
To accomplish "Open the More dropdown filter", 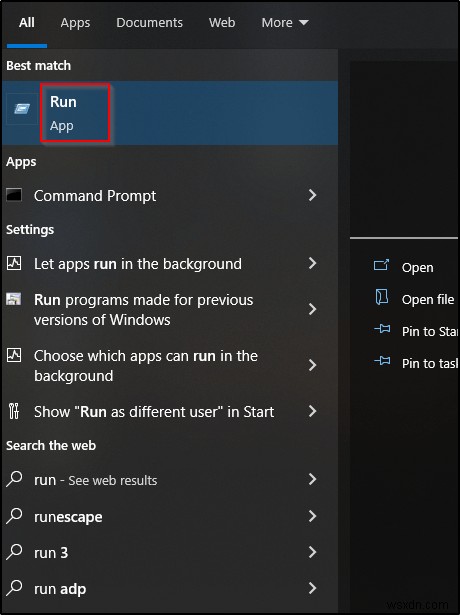I will click(285, 23).
